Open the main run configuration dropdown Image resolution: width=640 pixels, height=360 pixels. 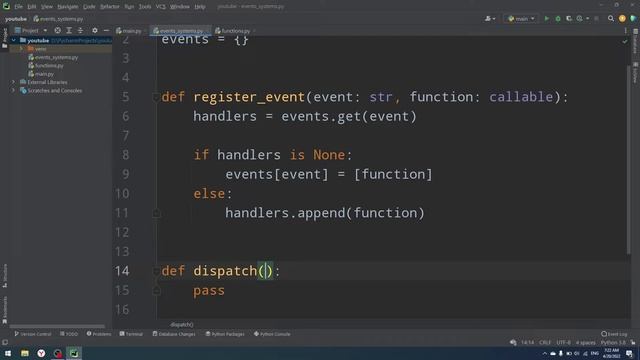[521, 19]
